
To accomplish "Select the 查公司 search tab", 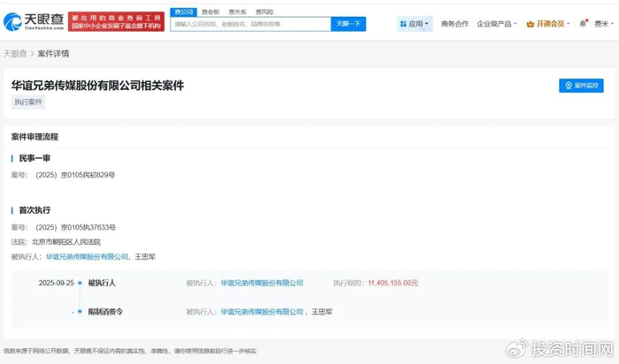I will click(184, 11).
